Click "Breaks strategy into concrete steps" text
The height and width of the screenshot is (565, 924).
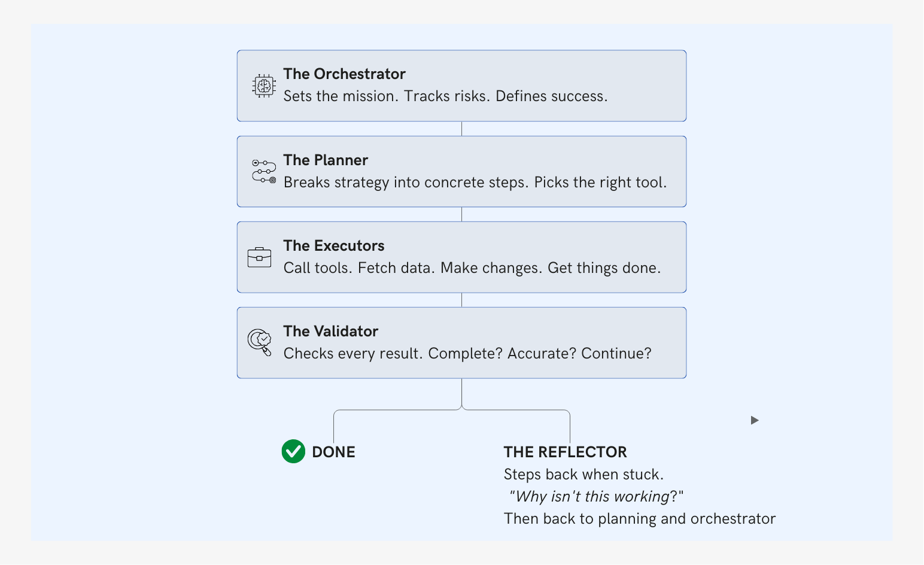pyautogui.click(x=475, y=183)
